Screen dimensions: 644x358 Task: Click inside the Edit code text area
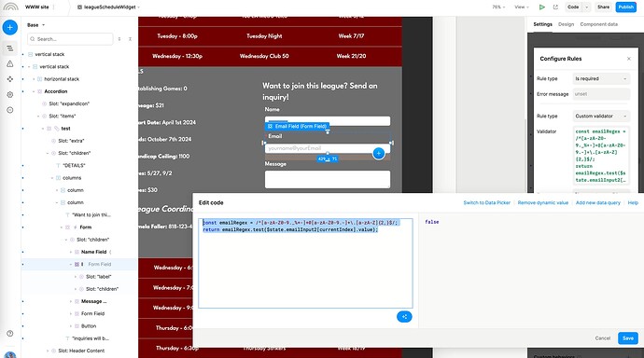[x=305, y=263]
